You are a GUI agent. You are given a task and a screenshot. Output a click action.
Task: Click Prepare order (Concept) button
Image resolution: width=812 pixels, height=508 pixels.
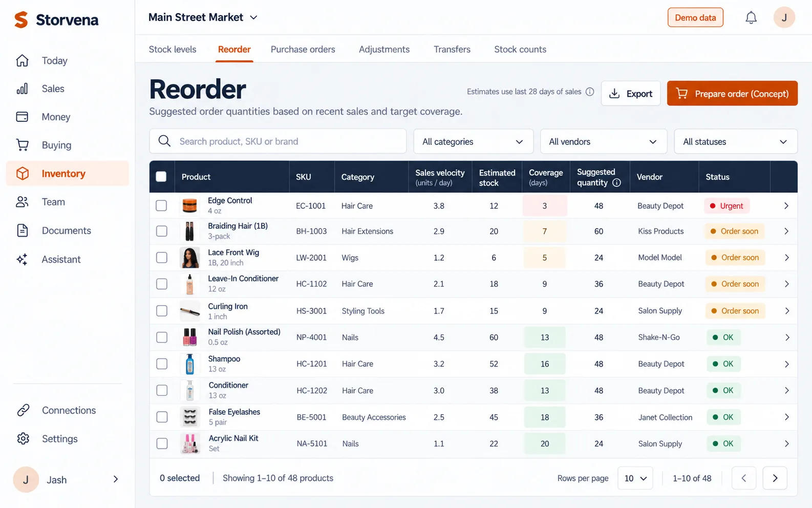tap(732, 93)
